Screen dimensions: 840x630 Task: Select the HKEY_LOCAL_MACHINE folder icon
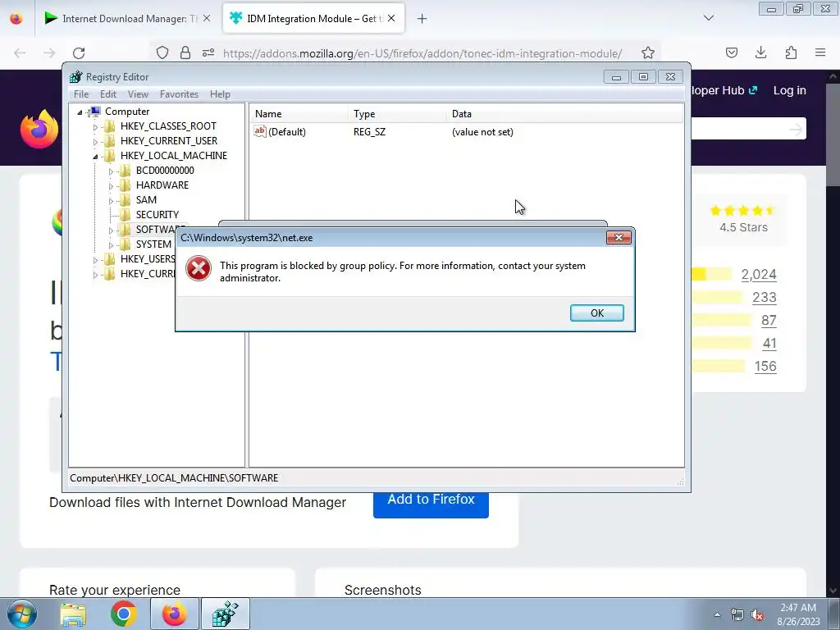pos(109,155)
